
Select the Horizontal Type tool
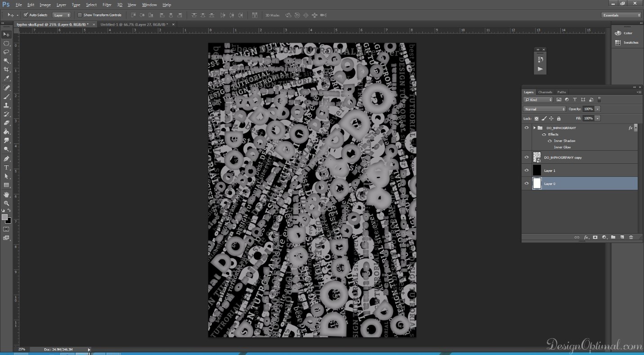click(x=6, y=167)
